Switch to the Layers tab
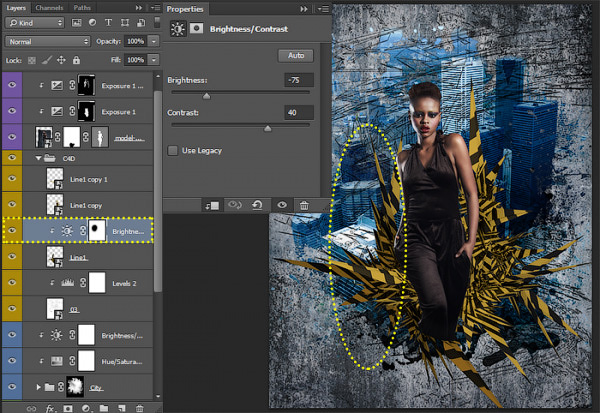This screenshot has height=413, width=600. [x=16, y=8]
